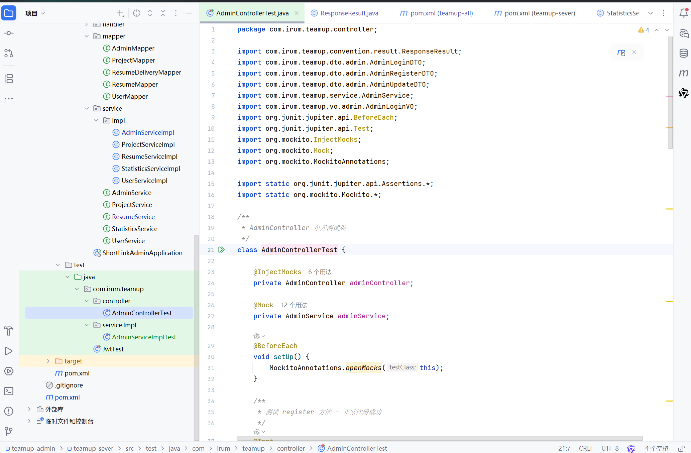Run AdminControllerTest via gutter run icon
This screenshot has width=691, height=453.
pos(222,250)
